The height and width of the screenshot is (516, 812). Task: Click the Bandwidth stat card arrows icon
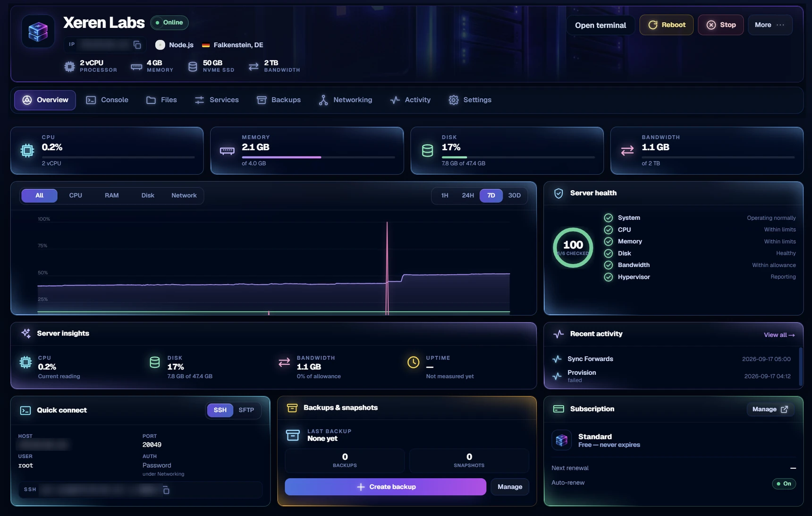pyautogui.click(x=627, y=150)
